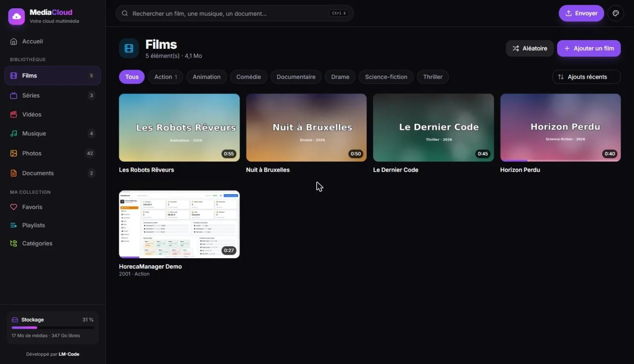Filter films by Science-fiction genre

pos(386,77)
